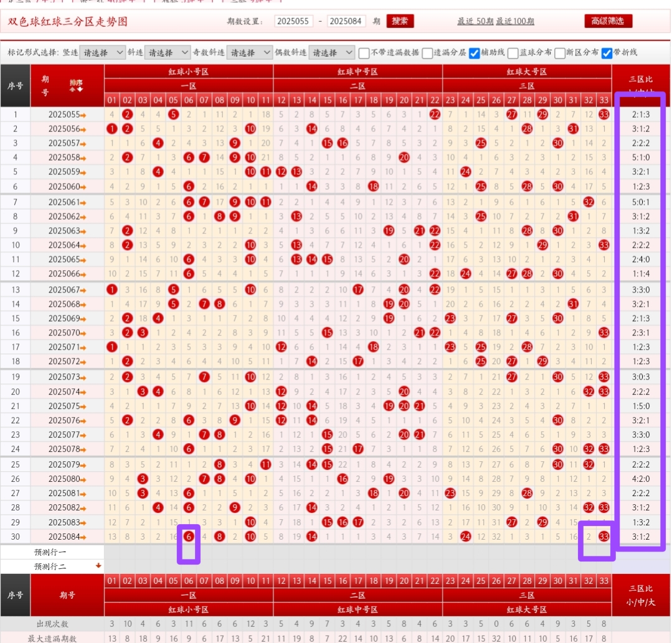The height and width of the screenshot is (643, 672).
Task: Open 高级筛选 advanced filter
Action: pyautogui.click(x=608, y=21)
